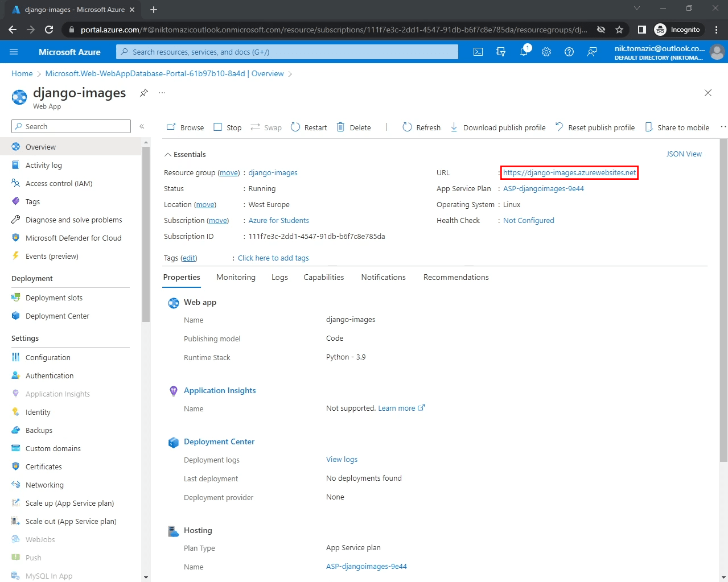Open the portal Settings gear
This screenshot has width=728, height=582.
[x=546, y=52]
